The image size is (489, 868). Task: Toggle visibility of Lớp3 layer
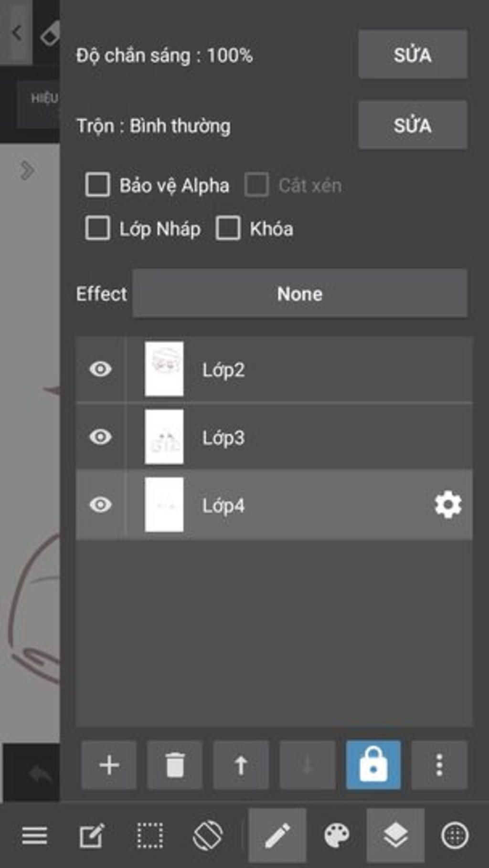tap(100, 437)
